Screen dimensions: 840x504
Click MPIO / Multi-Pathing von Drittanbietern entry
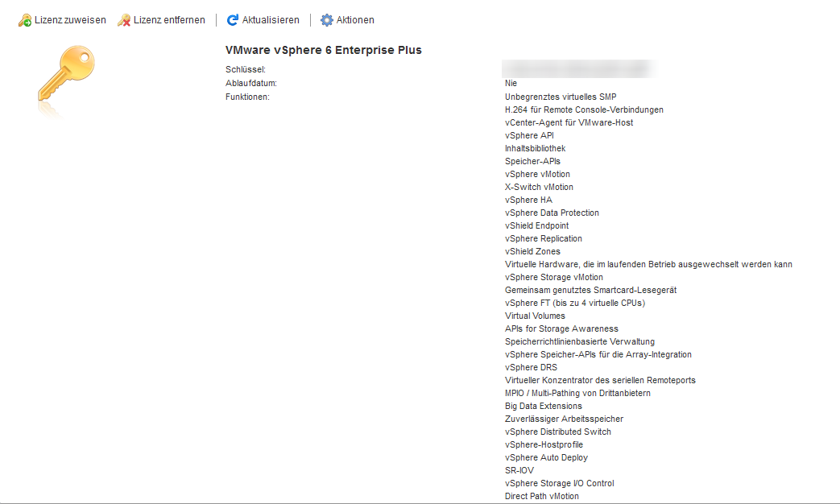pyautogui.click(x=577, y=393)
